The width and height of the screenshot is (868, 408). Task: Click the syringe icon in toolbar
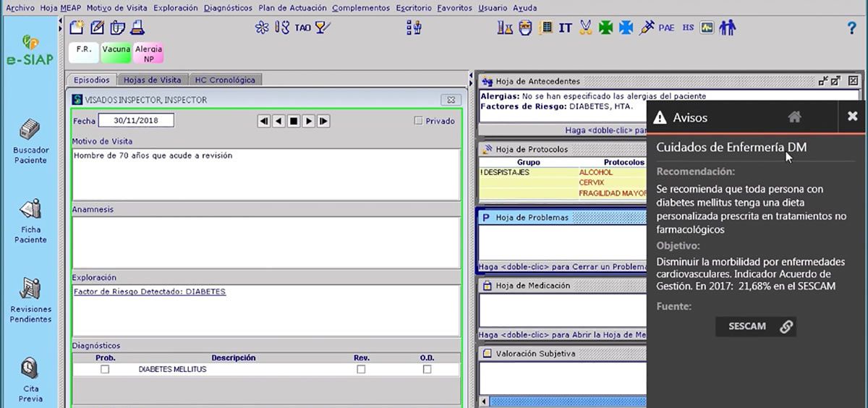coord(647,28)
